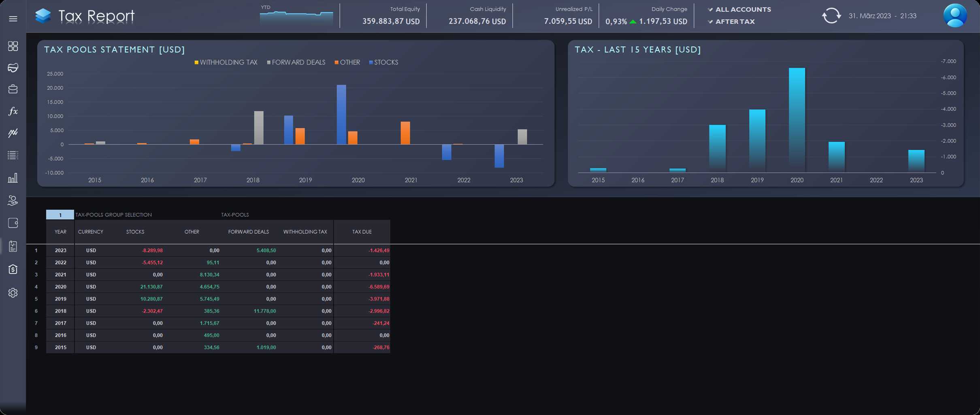
Task: Open the fx functions icon
Action: pos(13,111)
